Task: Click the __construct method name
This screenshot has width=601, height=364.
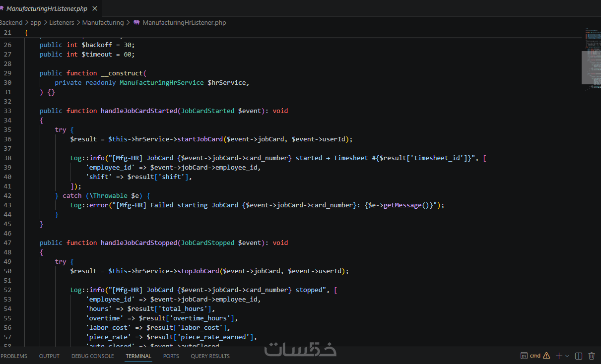Action: pos(122,73)
